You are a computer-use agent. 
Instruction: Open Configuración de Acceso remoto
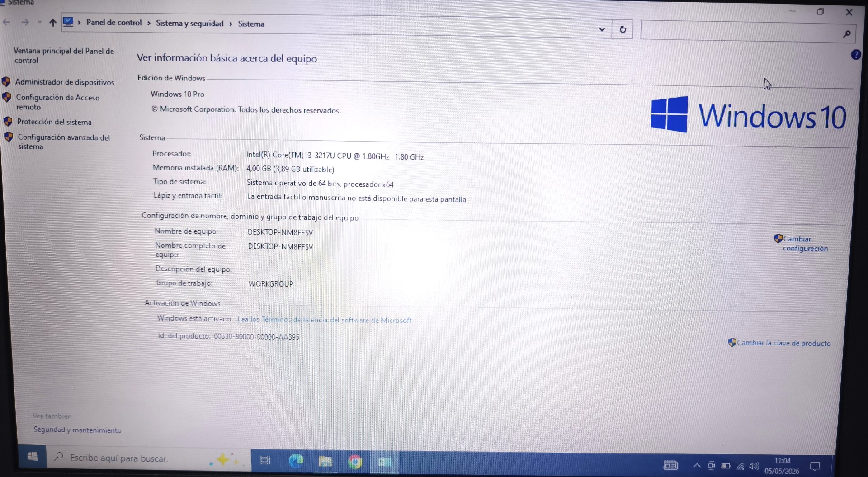[x=58, y=102]
